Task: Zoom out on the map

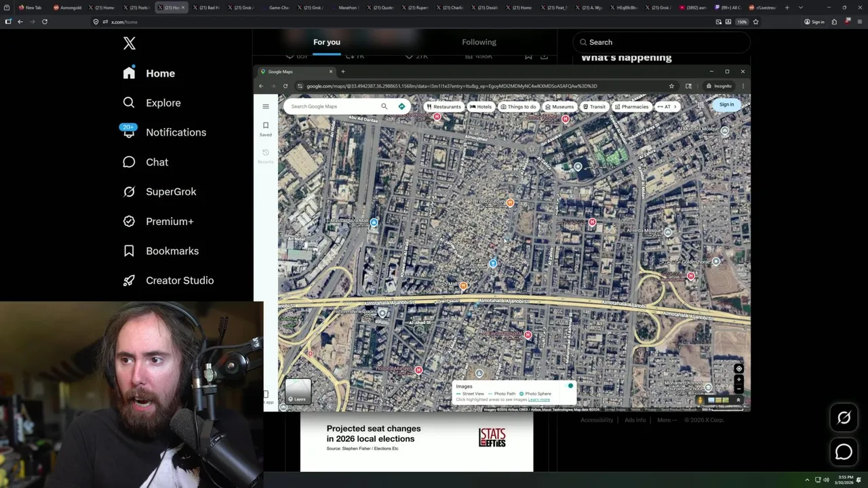Action: coord(738,388)
